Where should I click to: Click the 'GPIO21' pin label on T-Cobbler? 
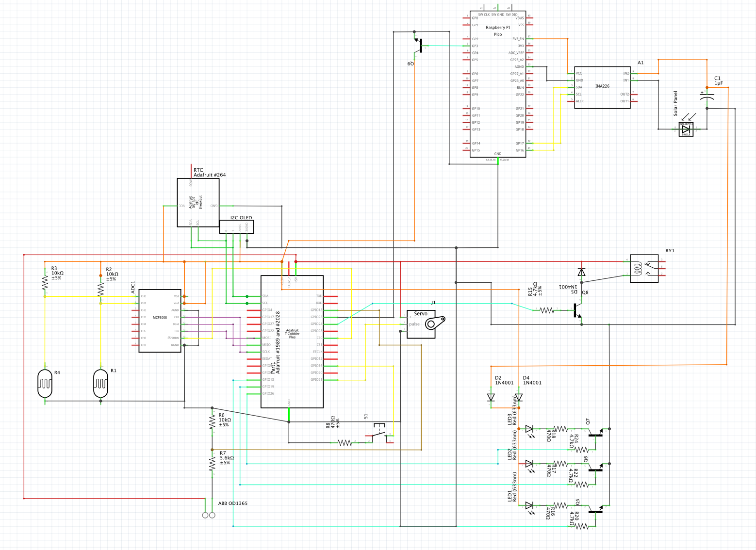316,380
